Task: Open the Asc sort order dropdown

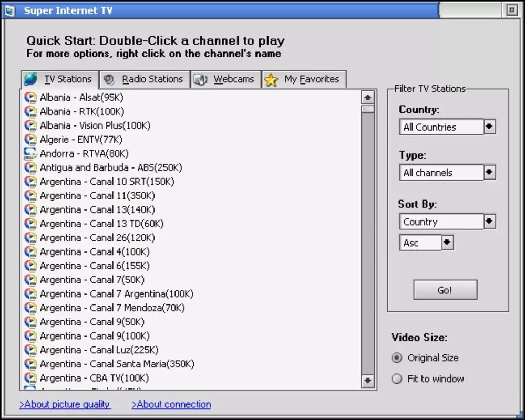Action: (x=447, y=243)
